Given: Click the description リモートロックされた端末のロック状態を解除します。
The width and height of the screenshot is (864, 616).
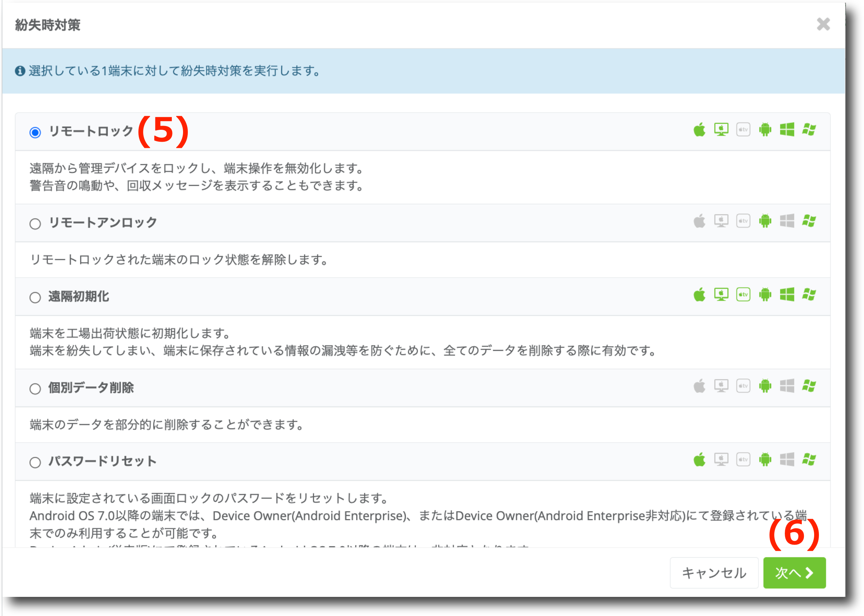Looking at the screenshot, I should (179, 260).
